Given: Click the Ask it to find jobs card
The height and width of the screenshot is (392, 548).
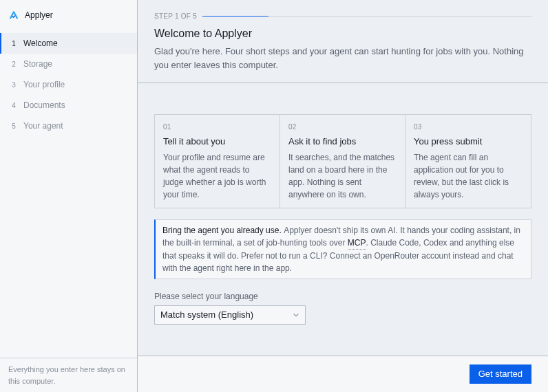Looking at the screenshot, I should [343, 161].
